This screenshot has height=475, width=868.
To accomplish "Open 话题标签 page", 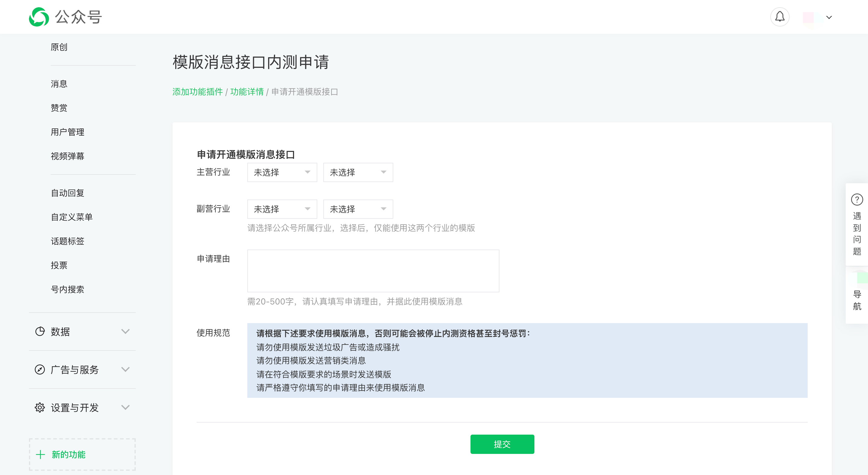I will (67, 241).
